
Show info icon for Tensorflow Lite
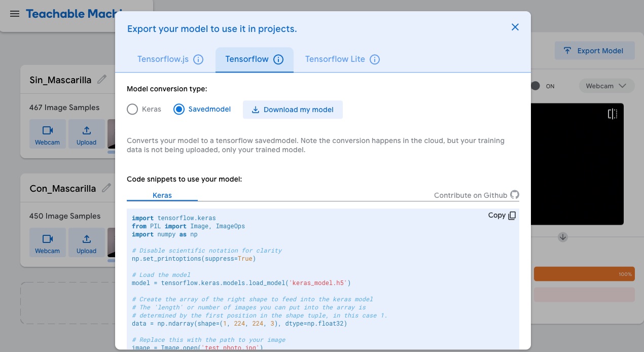375,59
